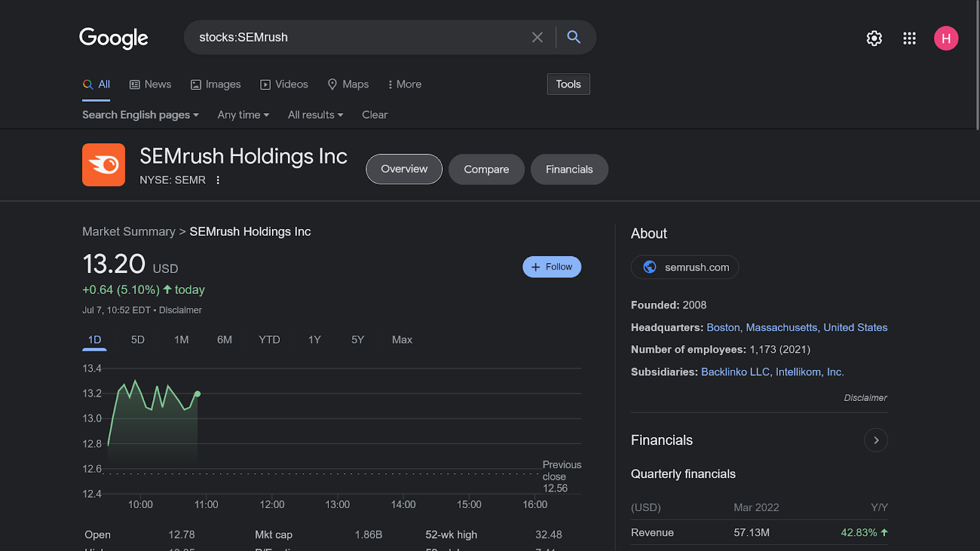Viewport: 980px width, 551px height.
Task: Select the 5D chart range
Action: coord(138,340)
